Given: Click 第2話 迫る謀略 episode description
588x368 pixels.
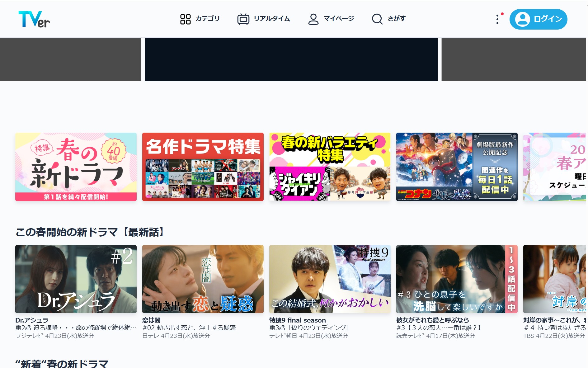Looking at the screenshot, I should [76, 328].
